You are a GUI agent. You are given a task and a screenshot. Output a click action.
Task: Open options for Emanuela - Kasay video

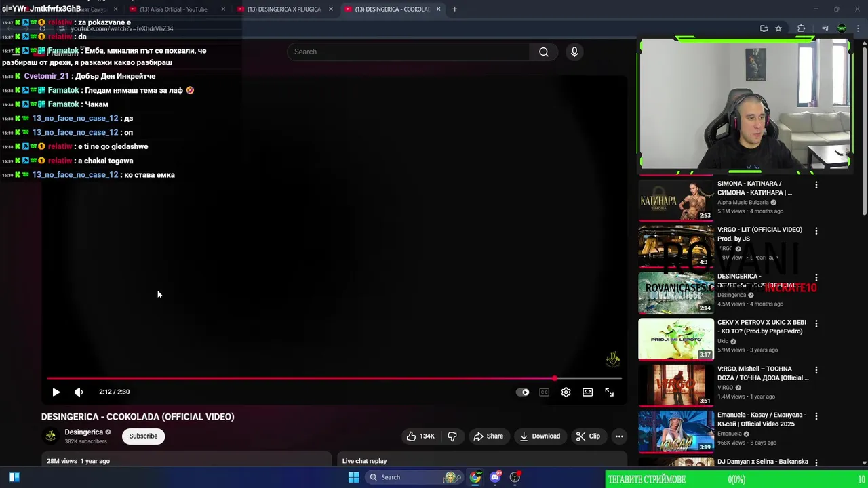(x=816, y=416)
